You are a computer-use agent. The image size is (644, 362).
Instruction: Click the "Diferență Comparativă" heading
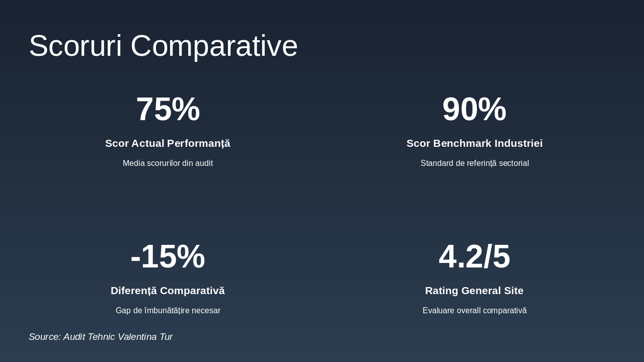point(168,291)
